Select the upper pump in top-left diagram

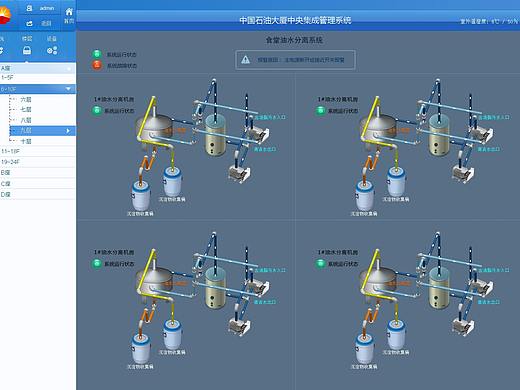258,134
